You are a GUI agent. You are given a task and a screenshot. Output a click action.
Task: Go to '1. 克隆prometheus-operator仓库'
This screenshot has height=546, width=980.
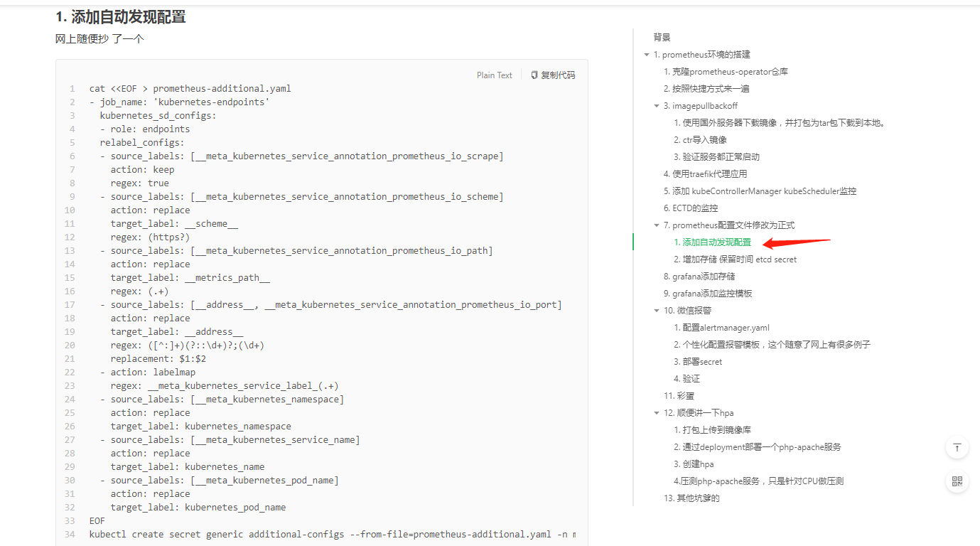[x=726, y=72]
